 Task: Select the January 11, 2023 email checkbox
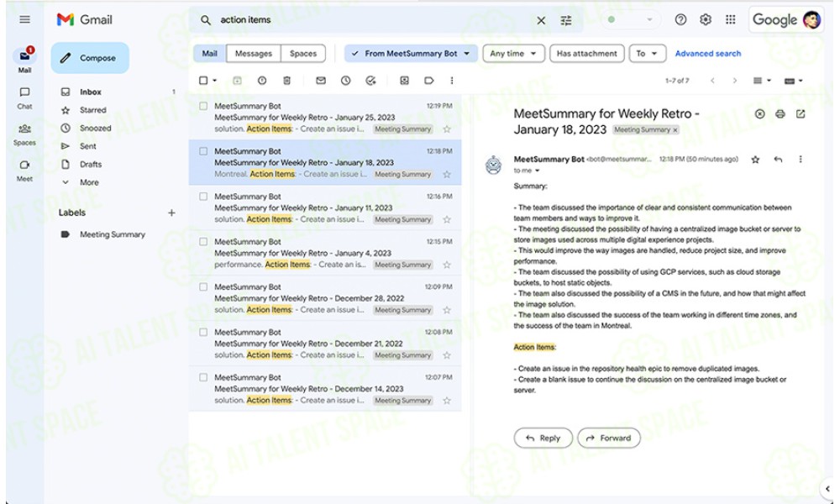coord(203,197)
